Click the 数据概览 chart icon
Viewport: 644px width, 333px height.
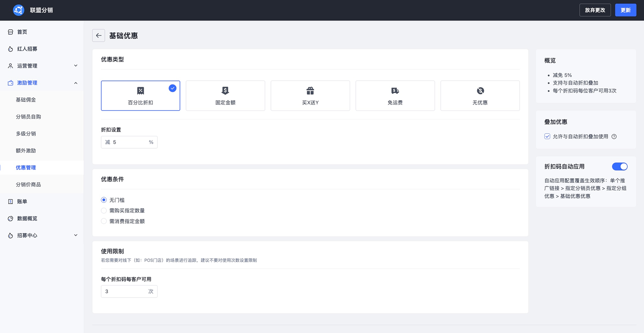(x=11, y=219)
